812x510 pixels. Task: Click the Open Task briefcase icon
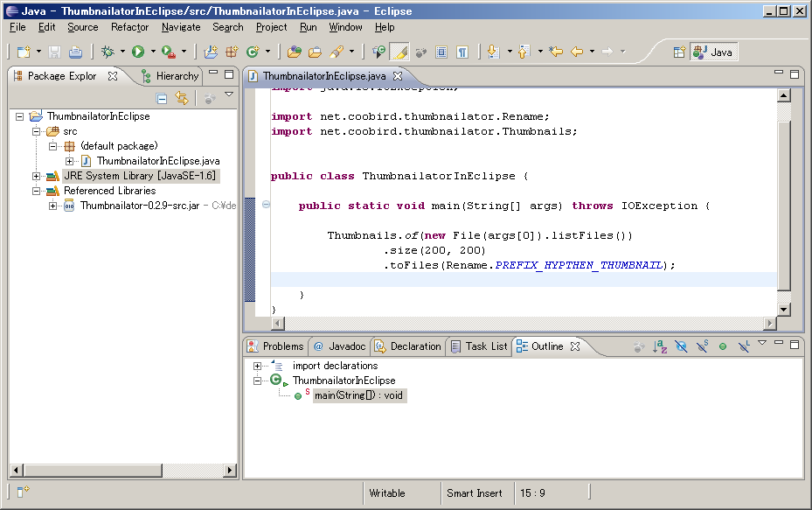[315, 52]
